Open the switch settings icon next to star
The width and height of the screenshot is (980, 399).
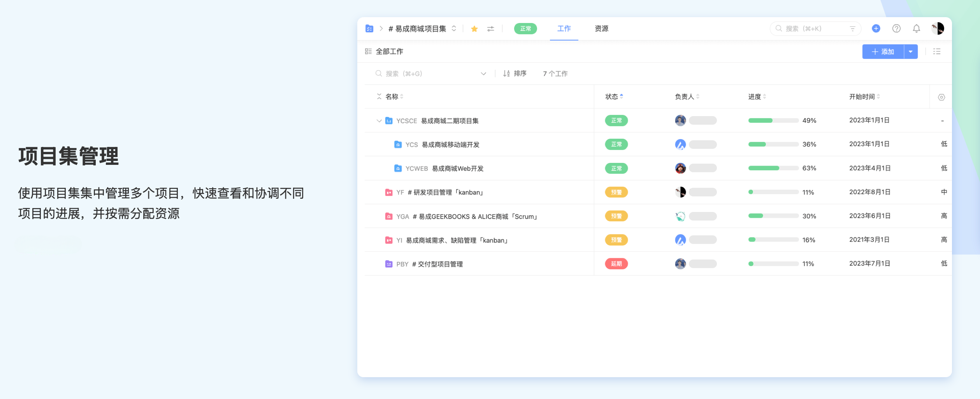tap(490, 29)
